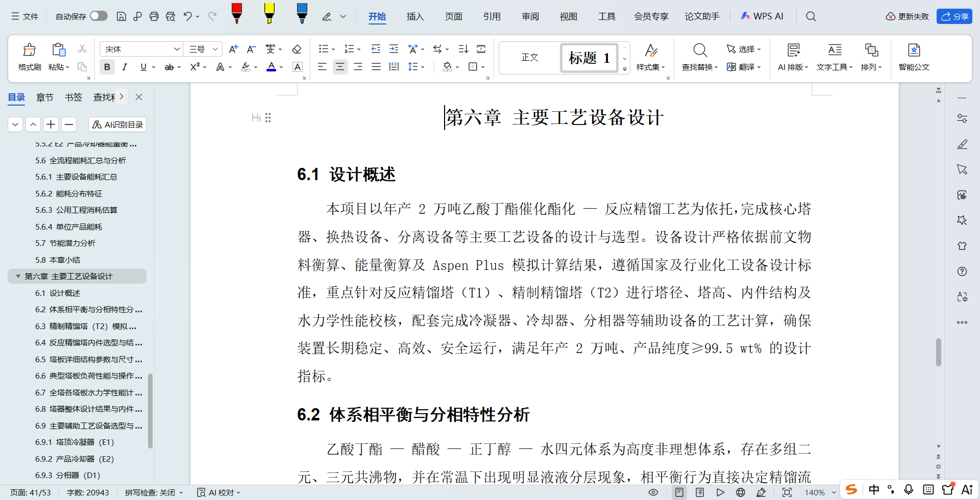Click the Print icon in quick toolbar
Viewport: 980px width, 500px height.
coord(154,16)
